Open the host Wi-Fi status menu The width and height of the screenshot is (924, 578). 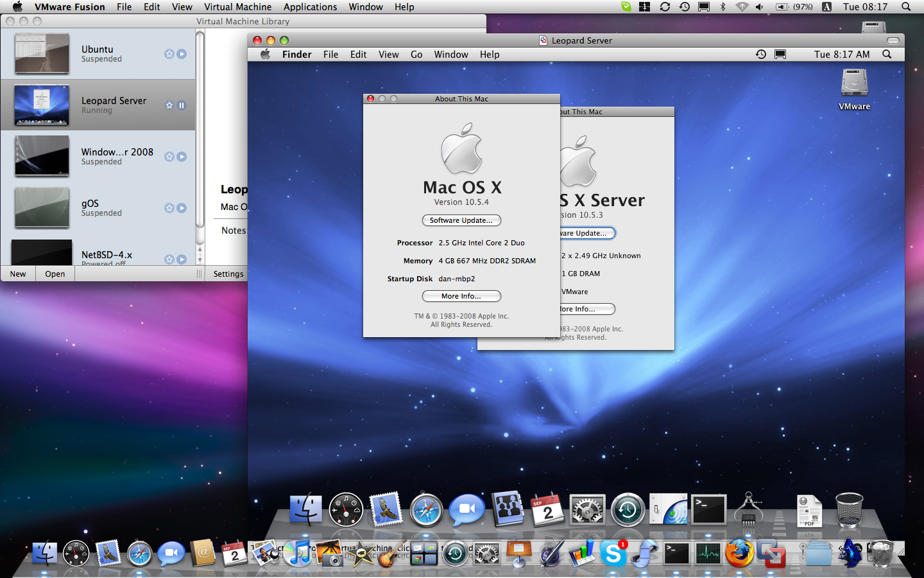coord(742,6)
